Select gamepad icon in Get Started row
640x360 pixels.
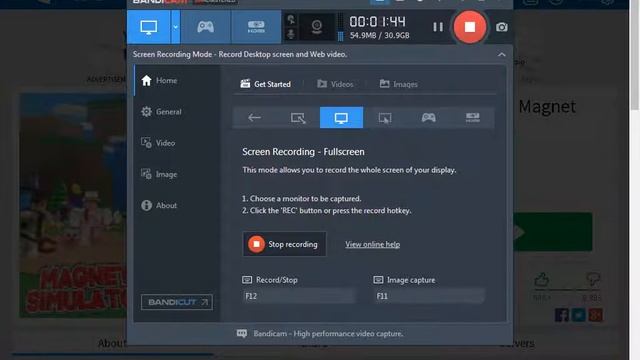point(429,118)
